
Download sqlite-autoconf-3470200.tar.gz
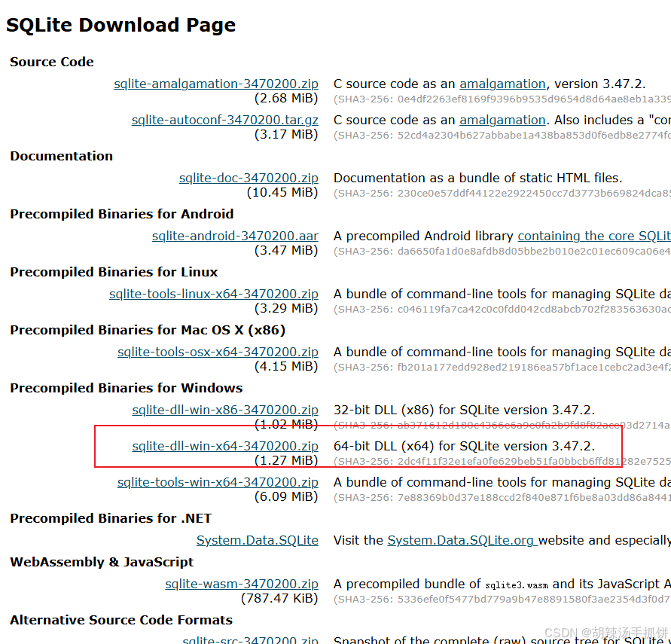(225, 120)
